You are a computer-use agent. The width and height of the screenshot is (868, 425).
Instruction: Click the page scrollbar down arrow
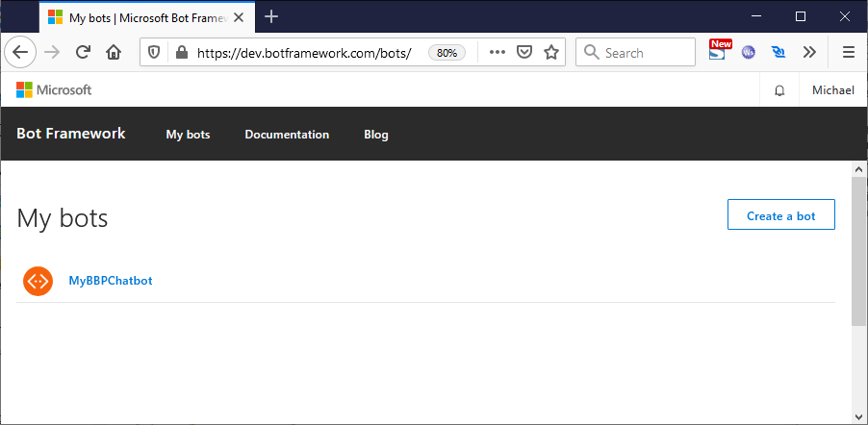click(x=858, y=416)
